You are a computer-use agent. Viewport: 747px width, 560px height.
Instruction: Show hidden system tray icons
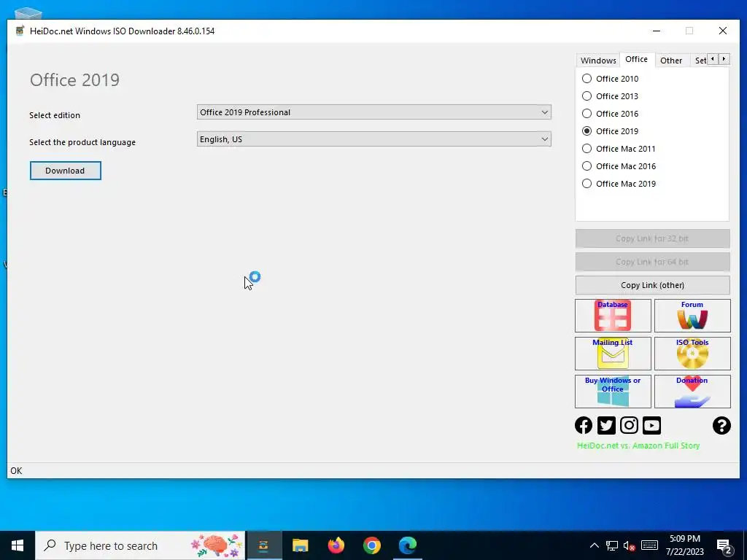[594, 545]
